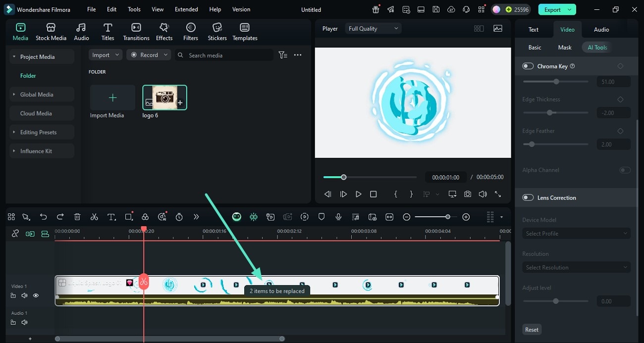Switch to the Text properties tab

click(x=534, y=30)
